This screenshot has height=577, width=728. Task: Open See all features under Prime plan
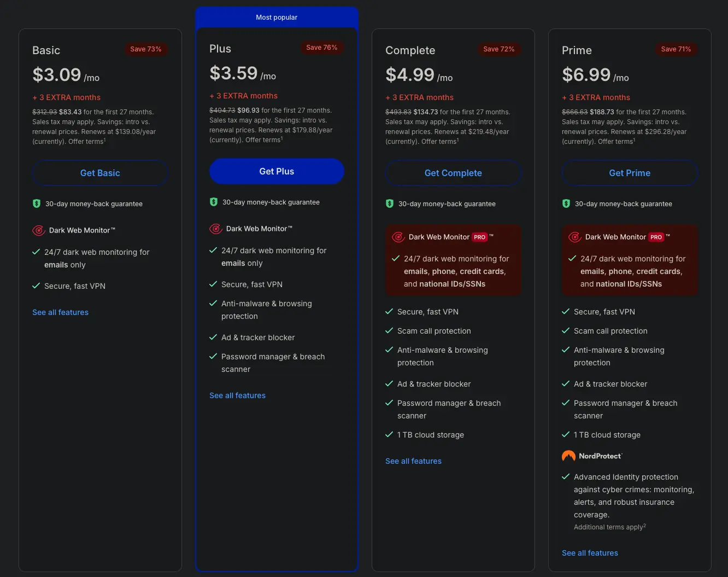590,553
